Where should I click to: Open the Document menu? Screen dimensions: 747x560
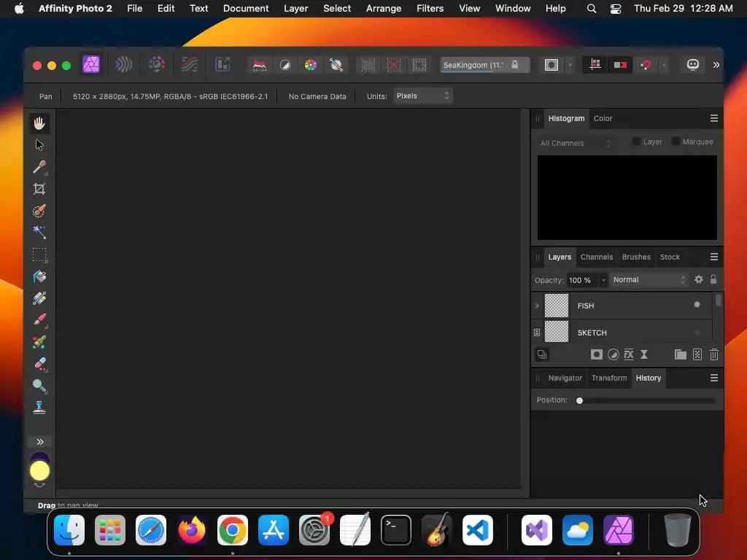pyautogui.click(x=246, y=8)
